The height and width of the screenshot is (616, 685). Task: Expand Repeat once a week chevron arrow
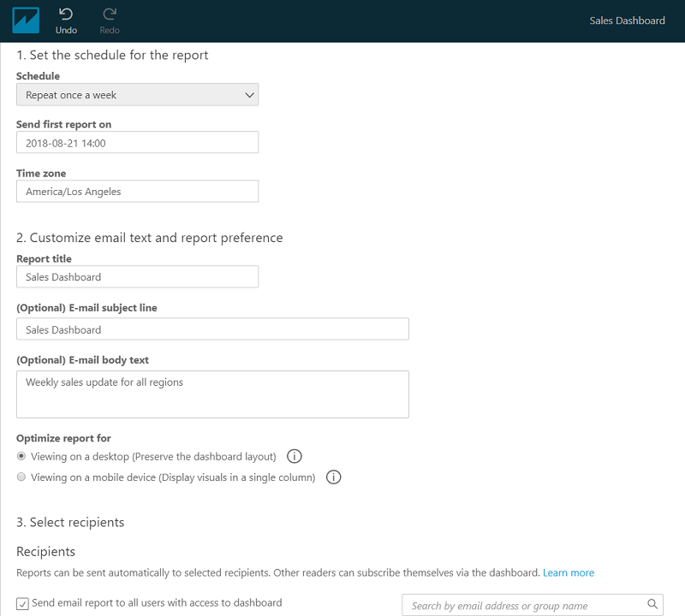[x=249, y=95]
